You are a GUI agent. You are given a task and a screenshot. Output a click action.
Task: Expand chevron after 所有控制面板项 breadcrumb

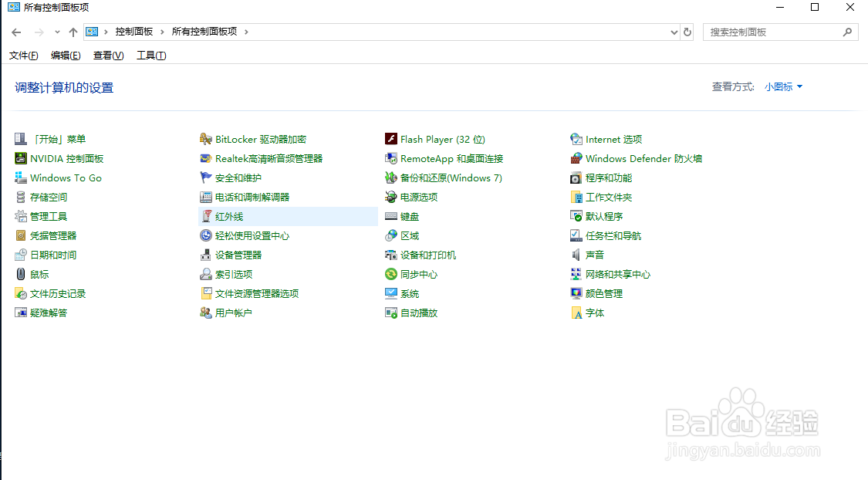click(x=246, y=32)
